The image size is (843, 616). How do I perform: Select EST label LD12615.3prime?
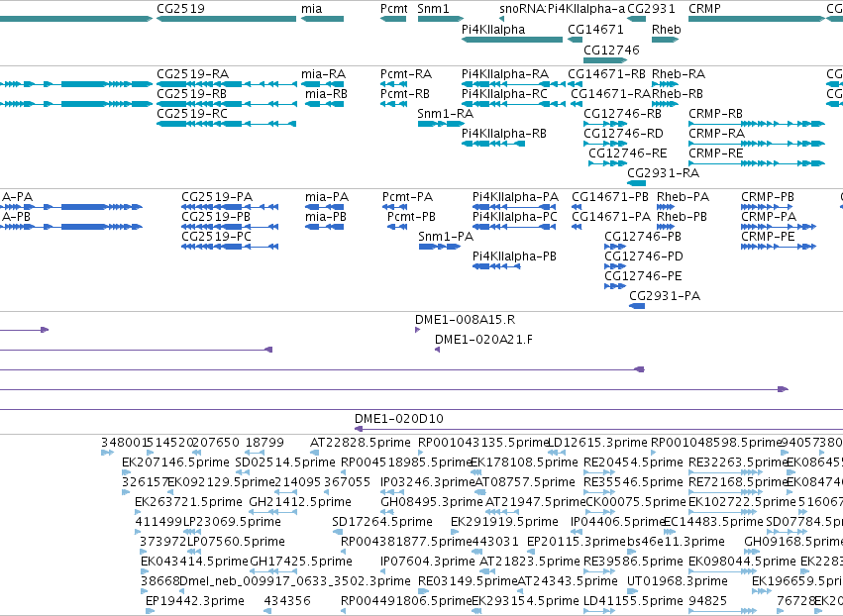(597, 443)
